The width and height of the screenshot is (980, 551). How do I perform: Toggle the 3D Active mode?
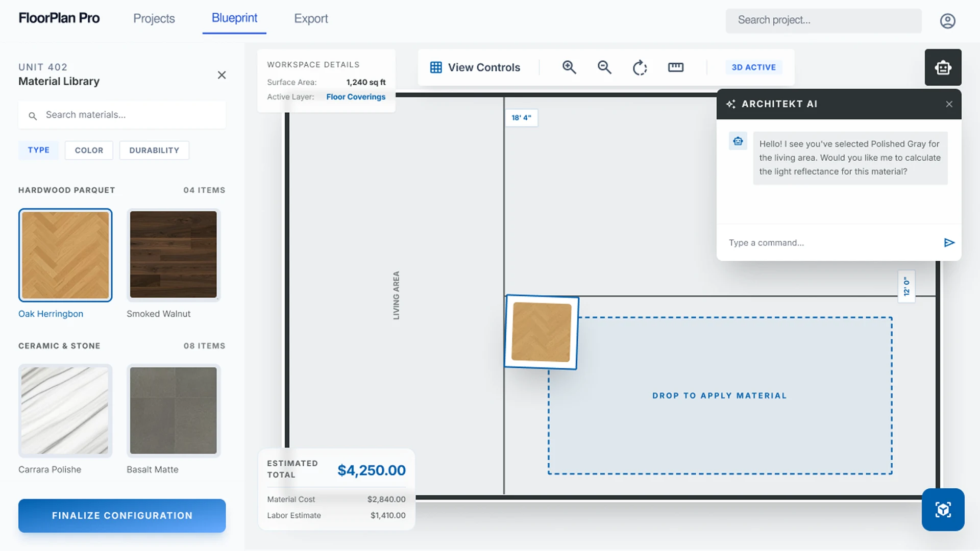pos(753,67)
